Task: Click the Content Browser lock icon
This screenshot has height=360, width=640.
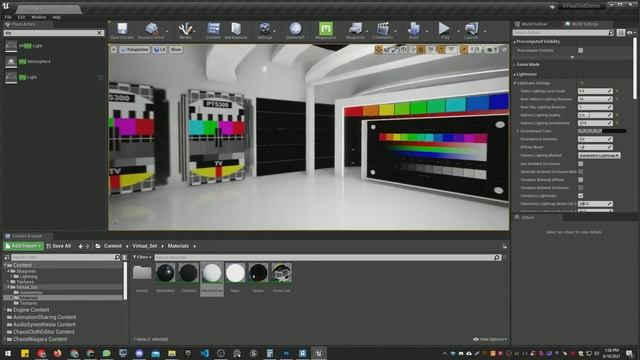Action: 504,246
